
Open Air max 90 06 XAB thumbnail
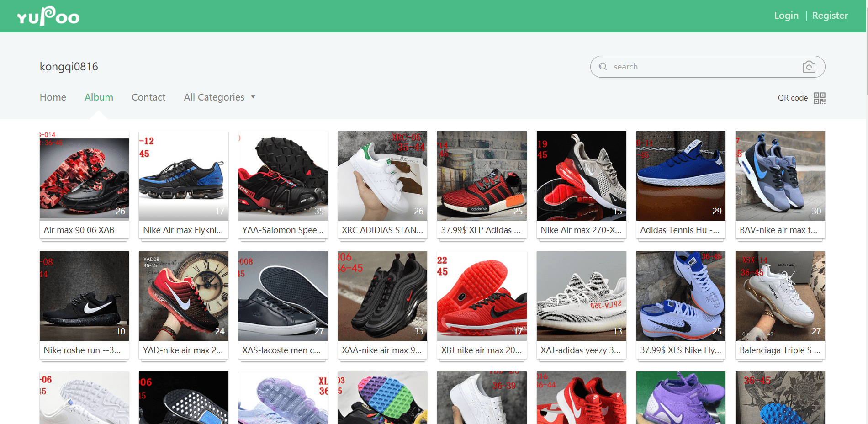point(84,175)
